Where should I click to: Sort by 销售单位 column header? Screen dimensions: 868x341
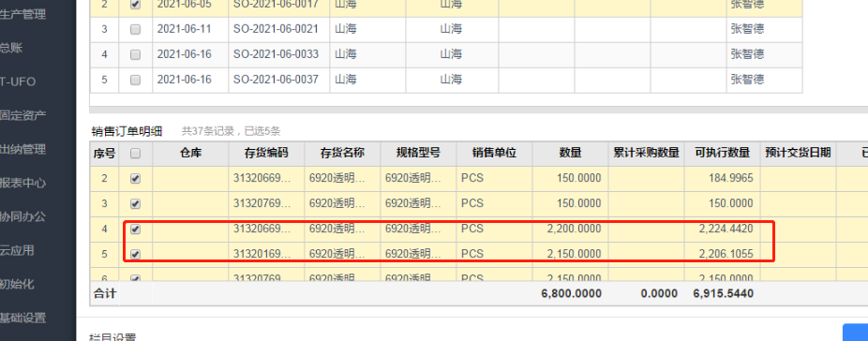point(494,154)
